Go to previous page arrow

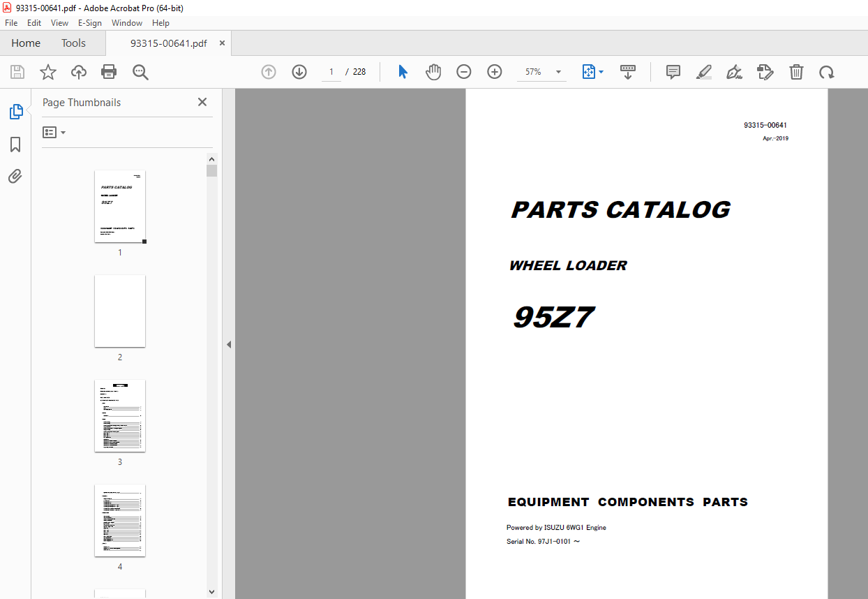pos(269,72)
